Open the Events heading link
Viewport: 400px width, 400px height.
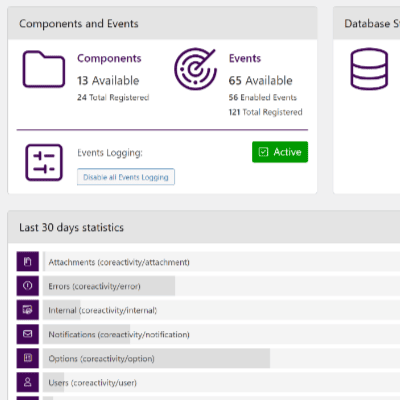click(x=245, y=58)
